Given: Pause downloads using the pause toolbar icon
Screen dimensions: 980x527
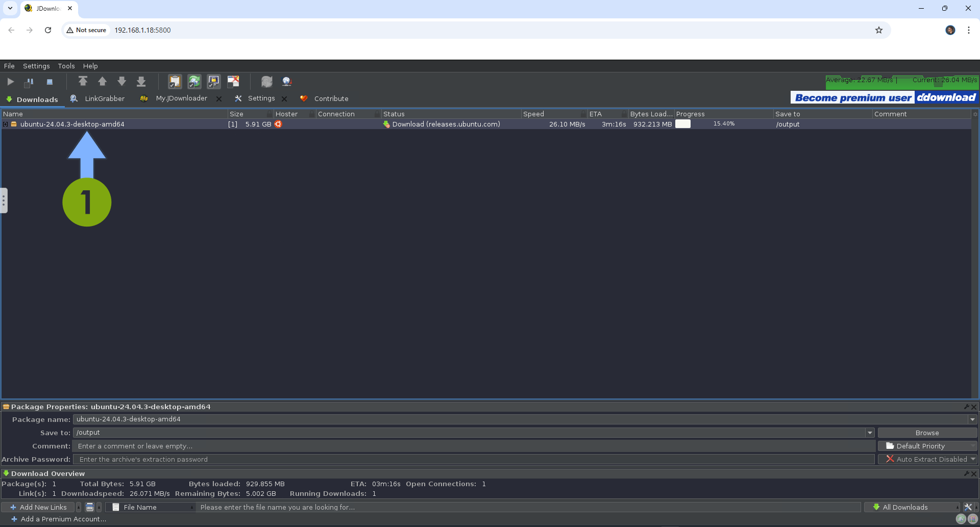Looking at the screenshot, I should [30, 82].
